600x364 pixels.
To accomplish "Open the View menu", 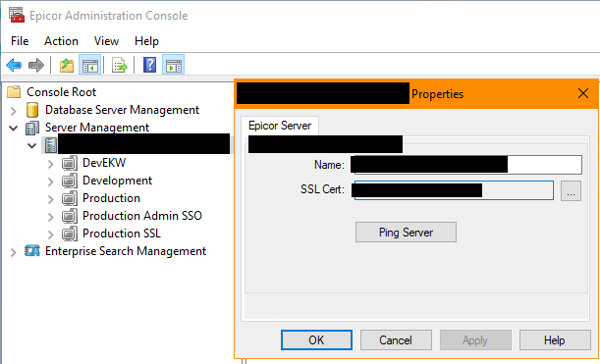I will pyautogui.click(x=106, y=41).
